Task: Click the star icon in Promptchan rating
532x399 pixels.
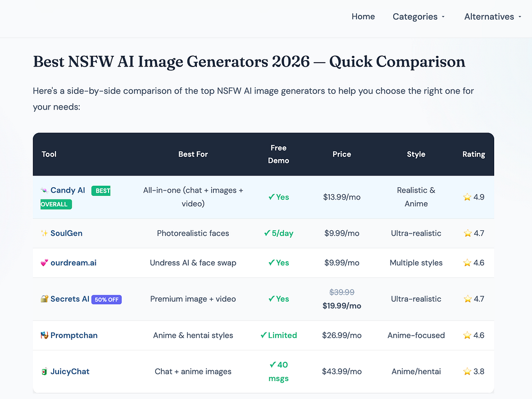Action: coord(467,335)
